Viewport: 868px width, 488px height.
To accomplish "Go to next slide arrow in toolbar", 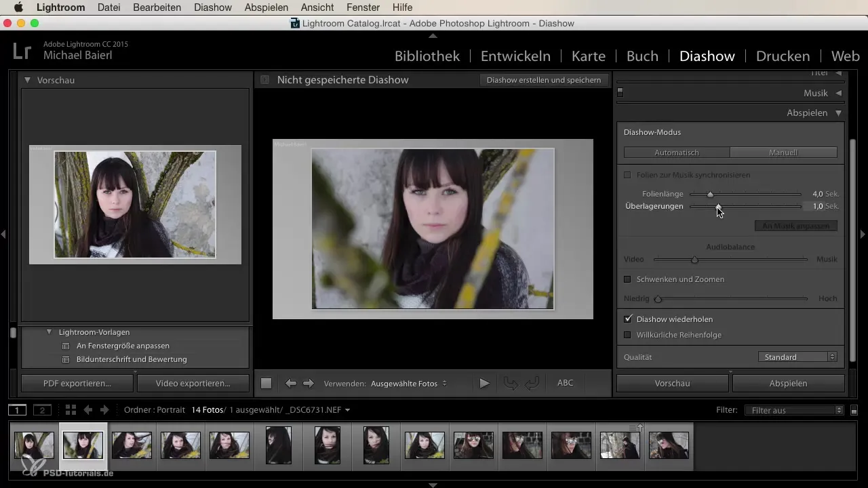I will (309, 384).
